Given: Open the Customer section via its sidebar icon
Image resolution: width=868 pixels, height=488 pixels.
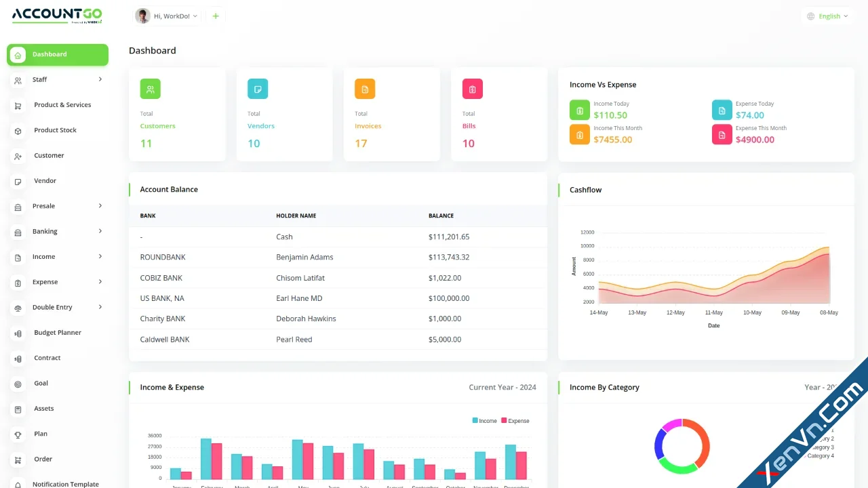Looking at the screenshot, I should coord(18,155).
